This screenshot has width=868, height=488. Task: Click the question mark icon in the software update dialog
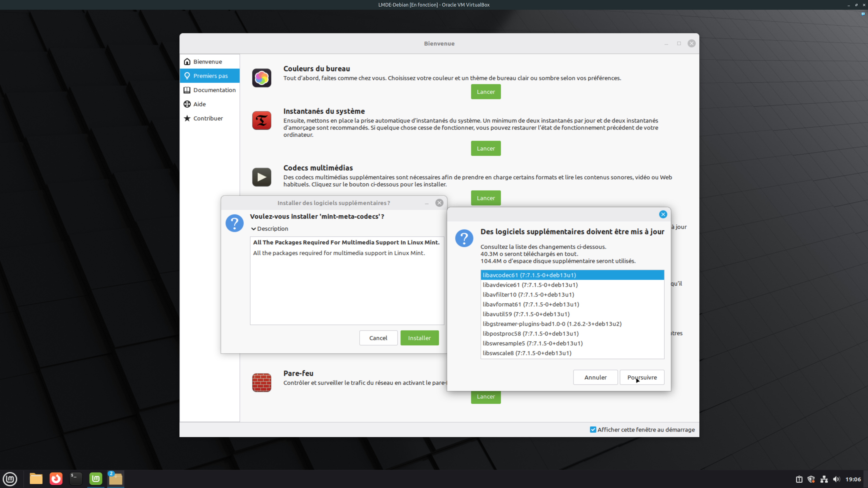pos(464,238)
